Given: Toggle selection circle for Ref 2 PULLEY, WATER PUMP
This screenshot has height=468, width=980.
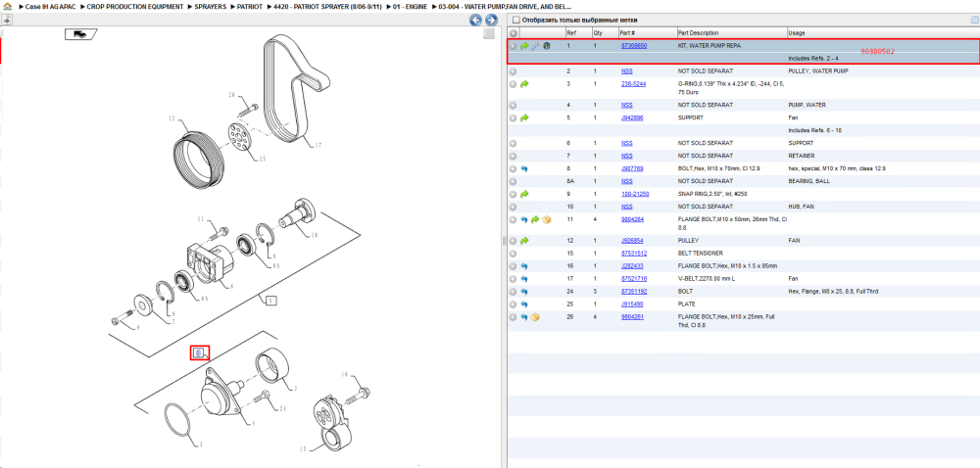Looking at the screenshot, I should tap(514, 71).
